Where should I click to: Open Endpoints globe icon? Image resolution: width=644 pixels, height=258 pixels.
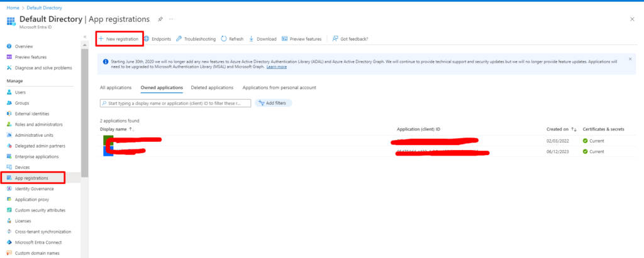[x=147, y=39]
